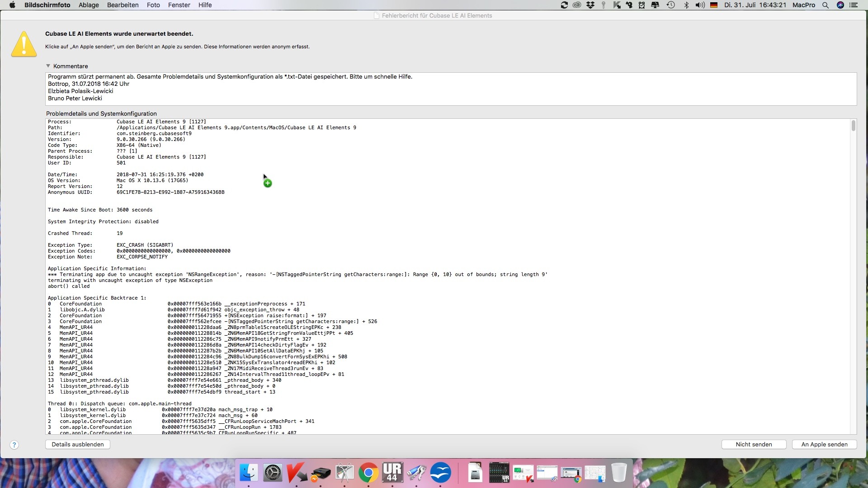Click An Apple senden button

(x=825, y=445)
